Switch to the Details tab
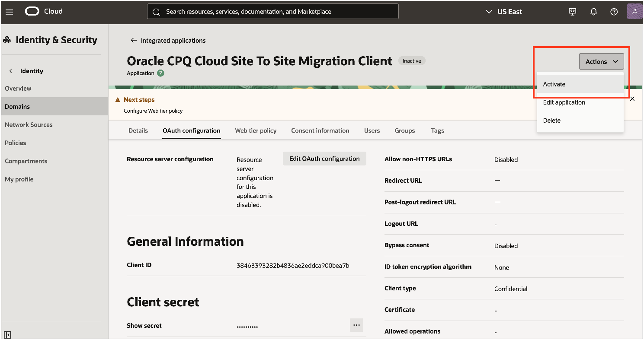 point(138,130)
